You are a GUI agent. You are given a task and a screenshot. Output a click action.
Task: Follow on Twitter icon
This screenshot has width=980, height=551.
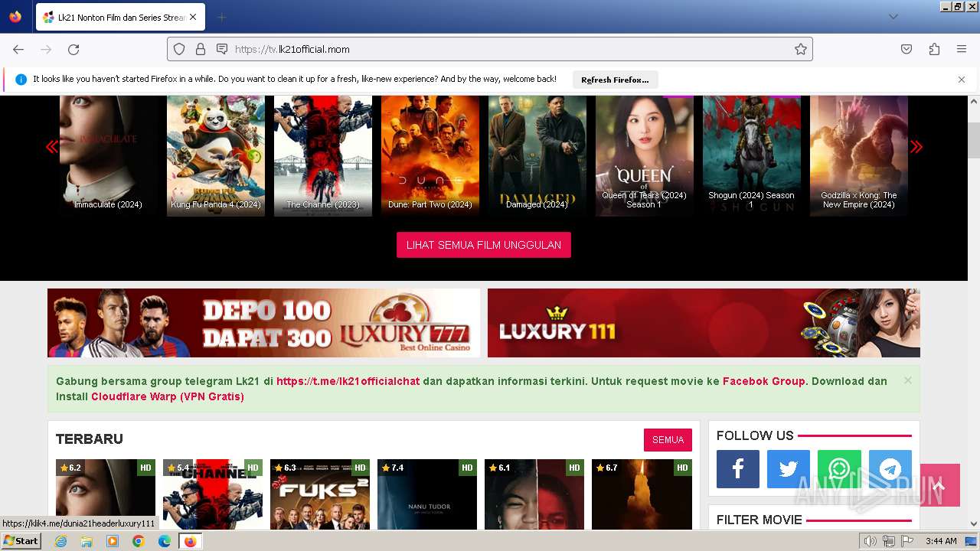coord(789,469)
